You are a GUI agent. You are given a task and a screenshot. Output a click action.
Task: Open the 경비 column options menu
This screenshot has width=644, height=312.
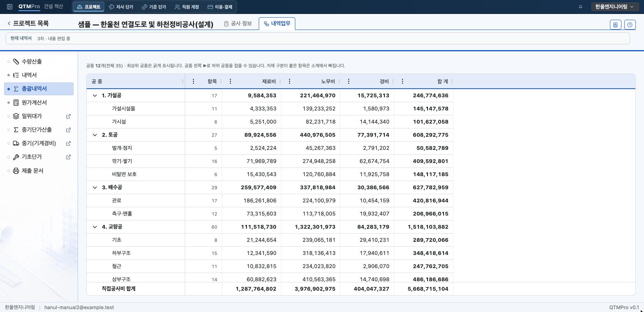(x=349, y=81)
